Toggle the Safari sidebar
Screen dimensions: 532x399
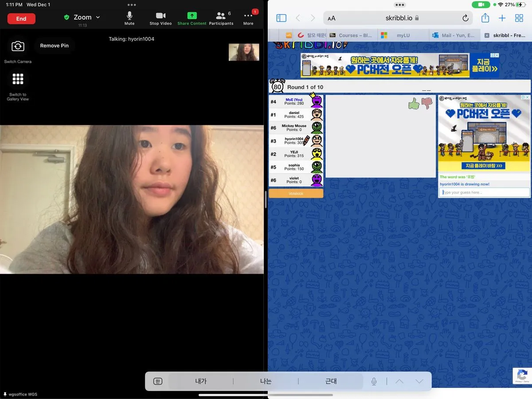point(282,18)
